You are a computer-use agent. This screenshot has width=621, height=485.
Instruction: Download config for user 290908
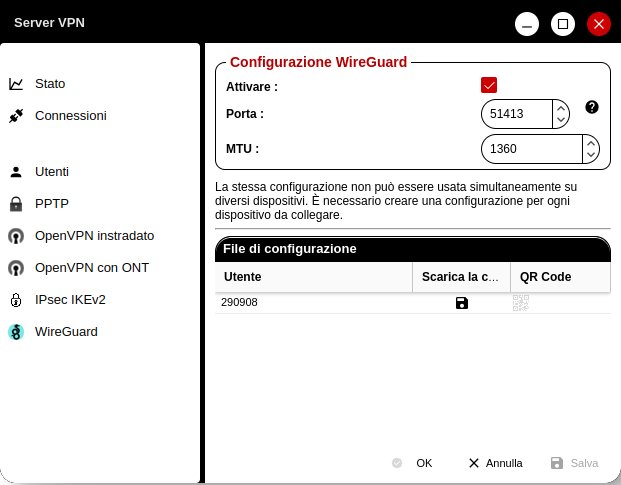coord(462,303)
